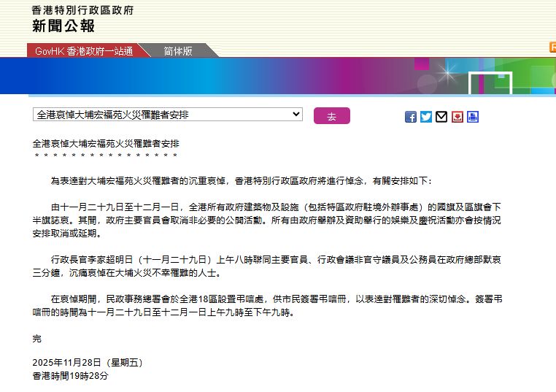The height and width of the screenshot is (392, 556).
Task: Open GovHK 香港政府一站通 tab
Action: coord(84,51)
